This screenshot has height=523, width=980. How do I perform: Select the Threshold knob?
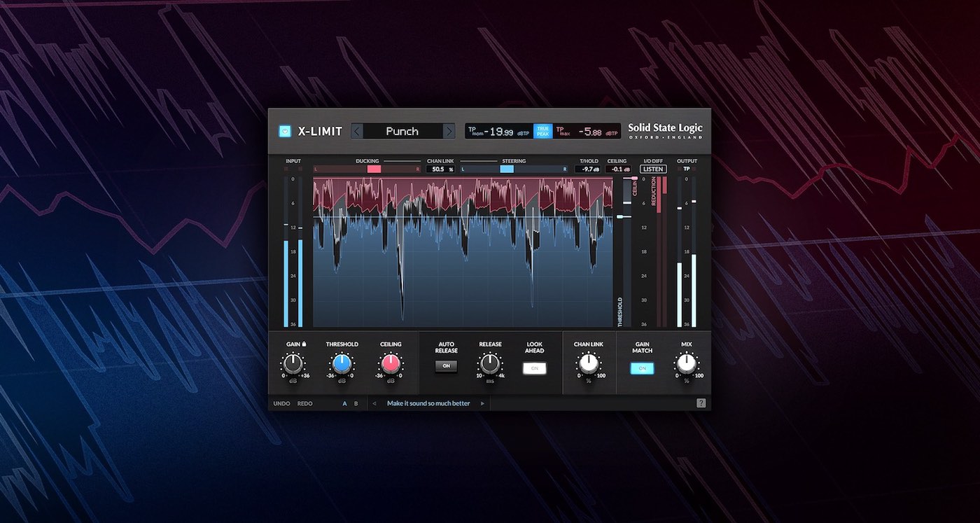[x=342, y=363]
